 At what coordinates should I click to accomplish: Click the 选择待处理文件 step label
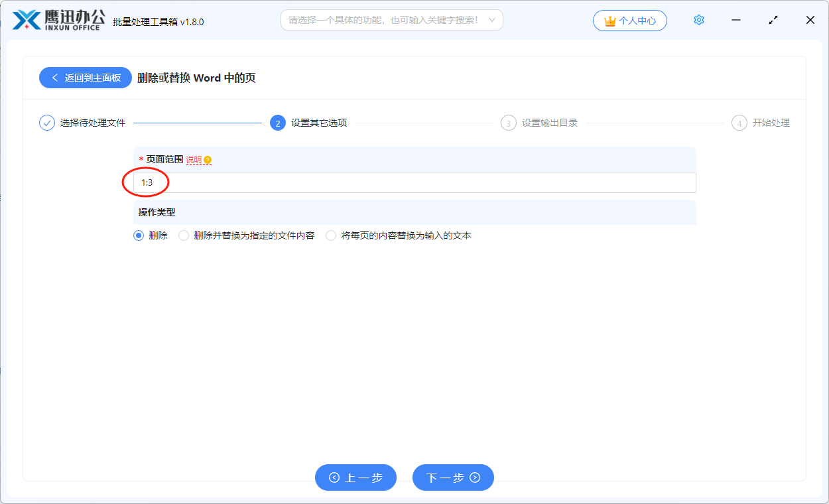pos(93,123)
